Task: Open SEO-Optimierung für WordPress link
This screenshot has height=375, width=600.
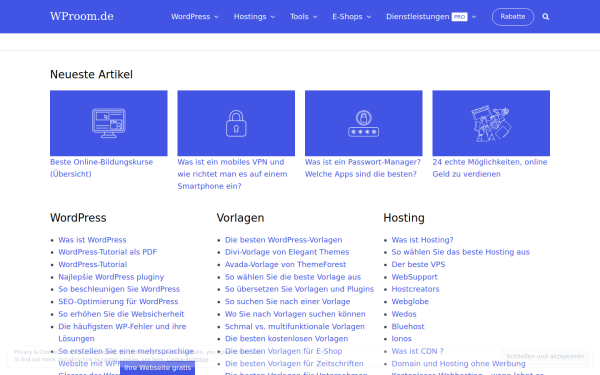Action: (x=118, y=302)
